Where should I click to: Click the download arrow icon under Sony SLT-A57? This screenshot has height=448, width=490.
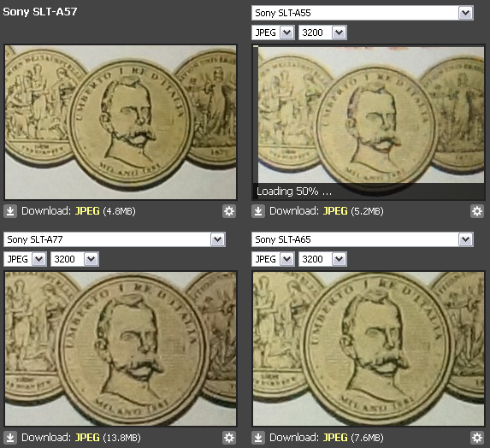pos(10,211)
